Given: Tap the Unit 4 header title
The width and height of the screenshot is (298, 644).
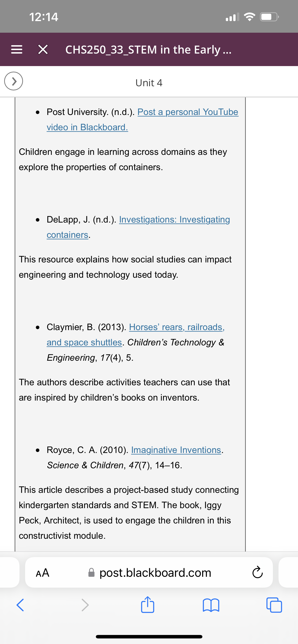Looking at the screenshot, I should coord(149,83).
